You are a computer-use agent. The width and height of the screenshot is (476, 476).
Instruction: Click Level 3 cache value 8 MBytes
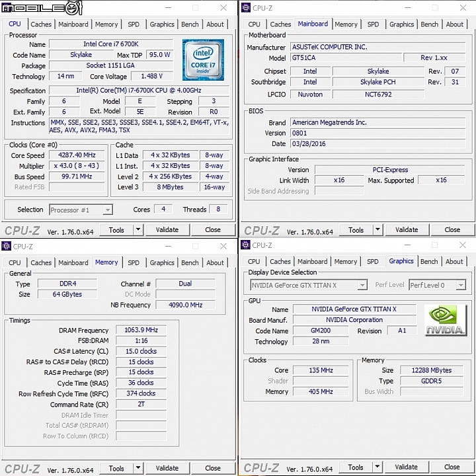171,187
